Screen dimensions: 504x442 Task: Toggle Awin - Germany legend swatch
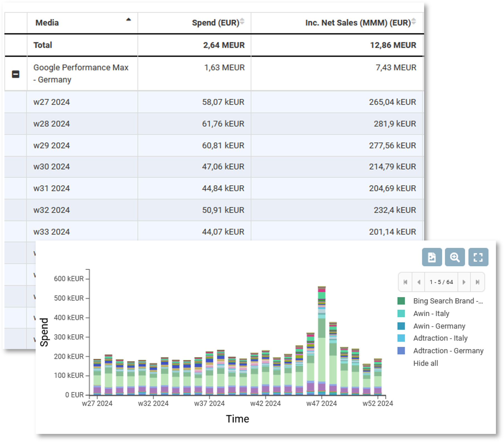coord(401,326)
